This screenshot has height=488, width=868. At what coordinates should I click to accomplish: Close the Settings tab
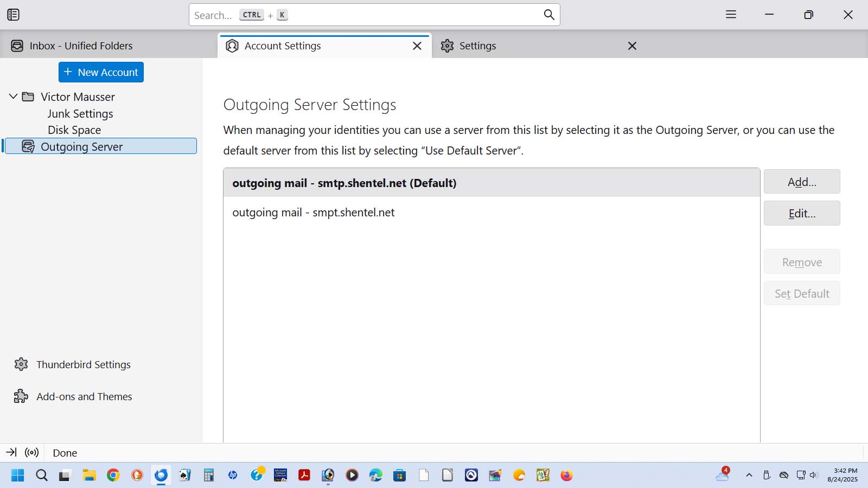632,46
